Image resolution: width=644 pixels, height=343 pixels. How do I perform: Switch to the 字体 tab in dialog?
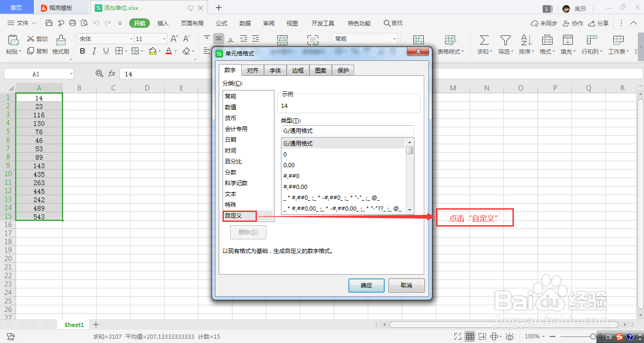275,70
